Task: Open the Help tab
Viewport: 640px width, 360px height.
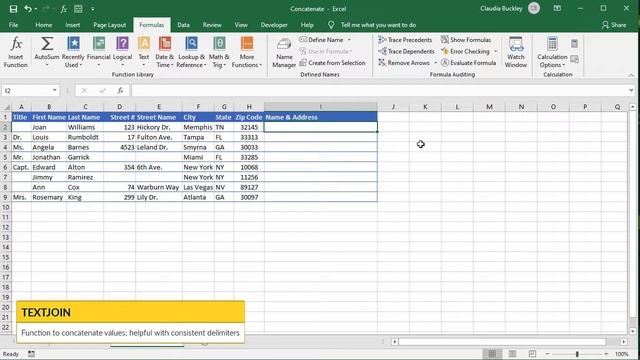Action: (307, 25)
